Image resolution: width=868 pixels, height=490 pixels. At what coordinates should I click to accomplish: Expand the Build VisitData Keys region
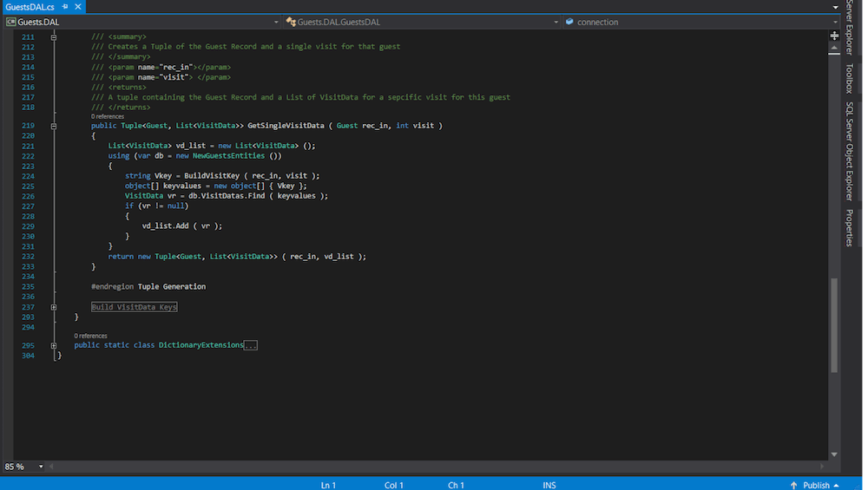tap(54, 307)
